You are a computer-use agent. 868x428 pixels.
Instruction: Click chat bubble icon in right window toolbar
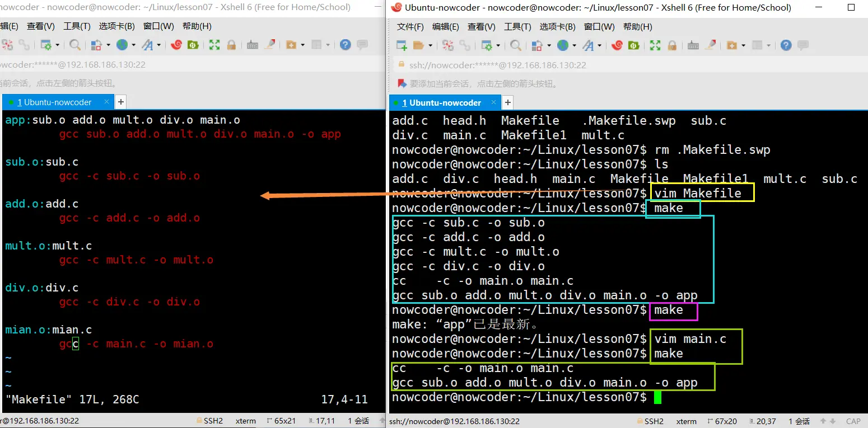[803, 45]
